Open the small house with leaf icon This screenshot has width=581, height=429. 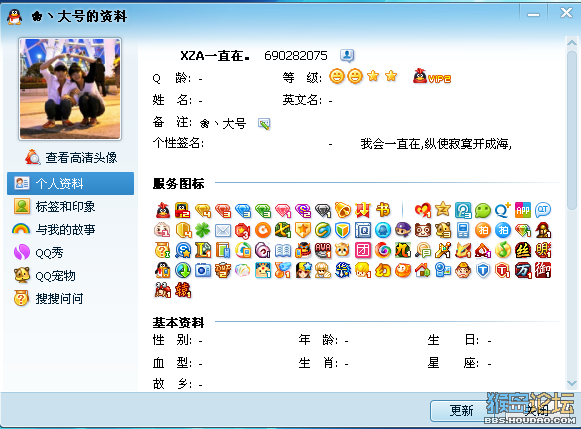point(423,270)
